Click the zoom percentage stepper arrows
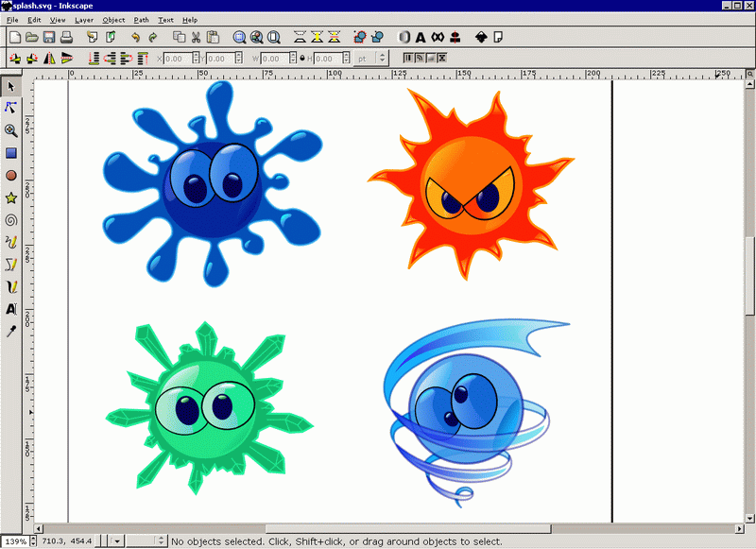This screenshot has width=756, height=549. point(33,541)
